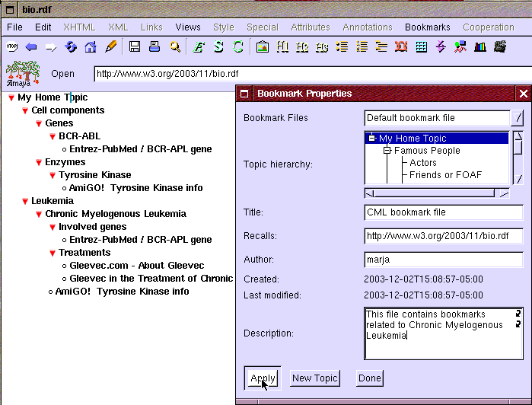Reload the document with refresh icon
The height and width of the screenshot is (405, 532).
tap(71, 47)
